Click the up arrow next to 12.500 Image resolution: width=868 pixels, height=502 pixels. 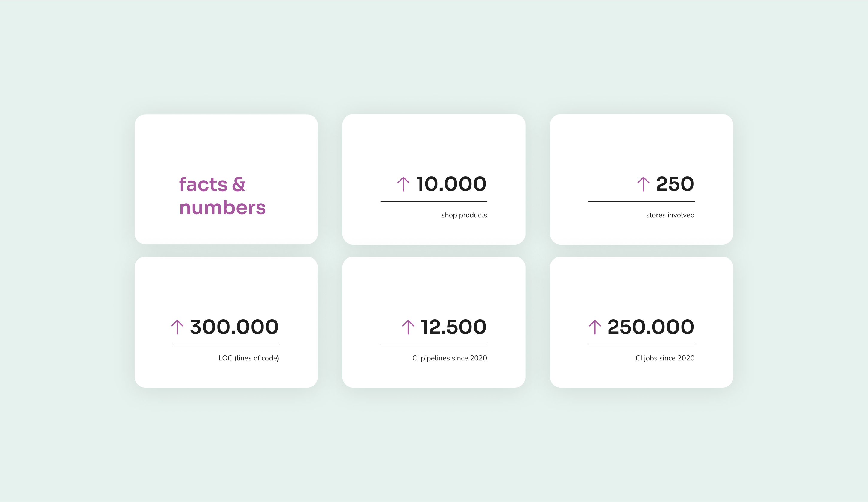pos(408,327)
